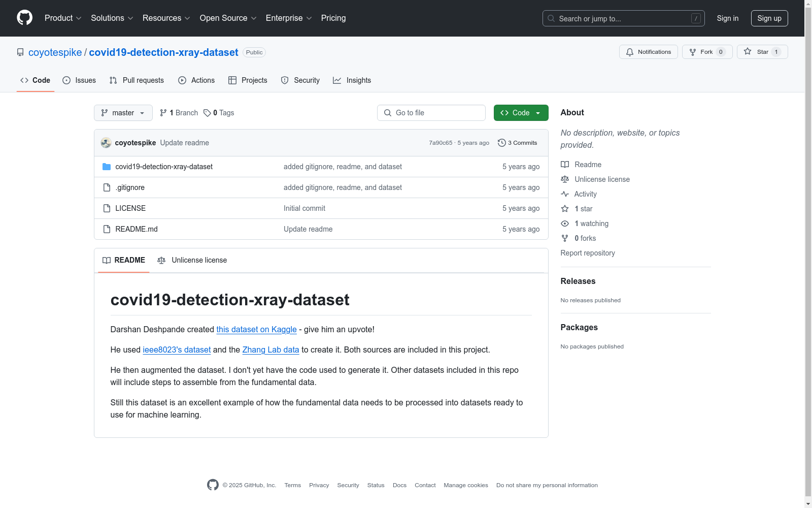This screenshot has width=812, height=508.
Task: Open the footer Terms link
Action: [293, 485]
